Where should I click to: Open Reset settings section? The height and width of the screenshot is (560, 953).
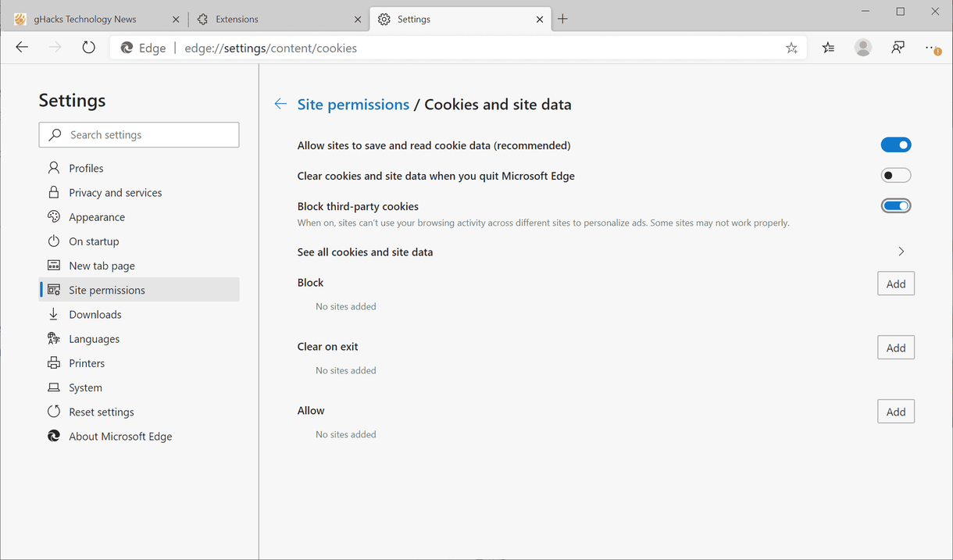139,412
